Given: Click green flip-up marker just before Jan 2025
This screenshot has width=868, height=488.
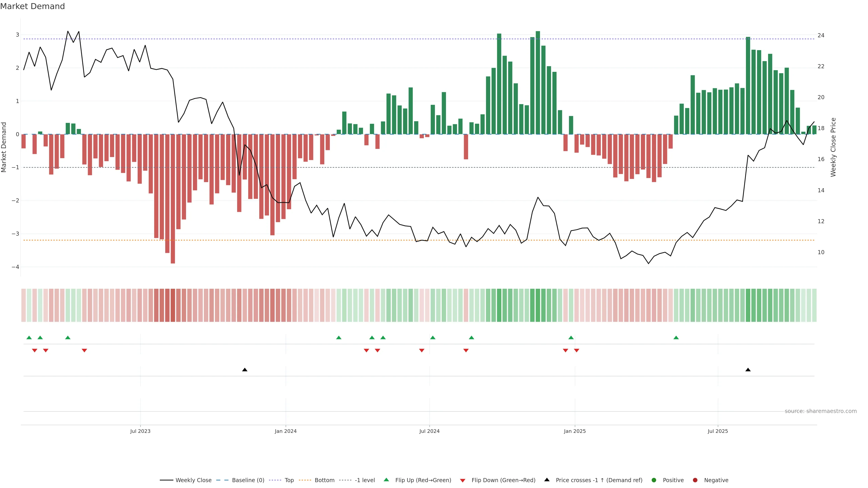Looking at the screenshot, I should point(571,338).
